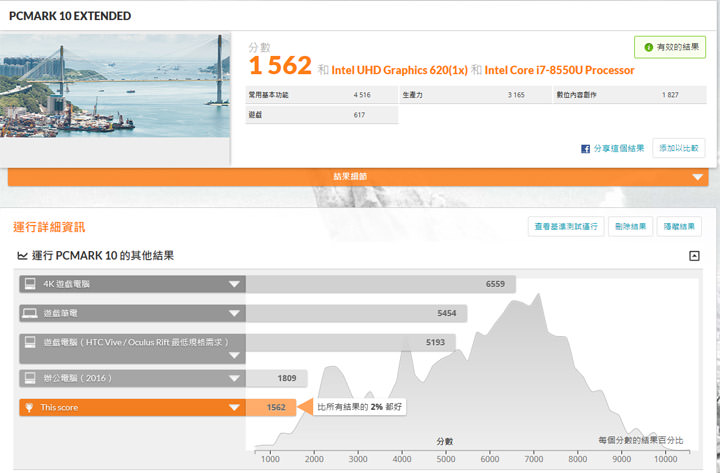Click the 查看基準測試運行 button
Image resolution: width=720 pixels, height=473 pixels.
click(565, 226)
